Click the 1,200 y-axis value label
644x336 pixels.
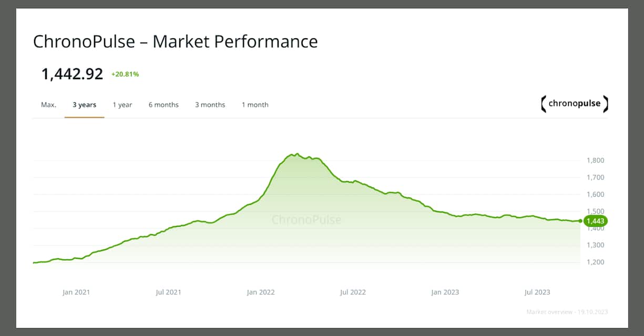click(595, 262)
